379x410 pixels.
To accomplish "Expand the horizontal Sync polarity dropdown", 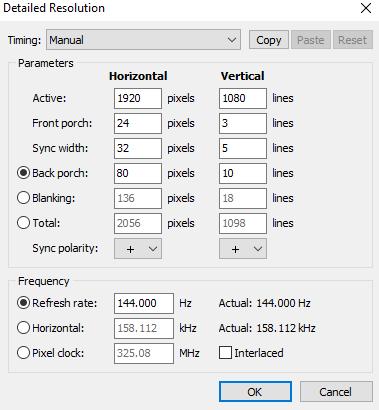I will click(x=138, y=249).
